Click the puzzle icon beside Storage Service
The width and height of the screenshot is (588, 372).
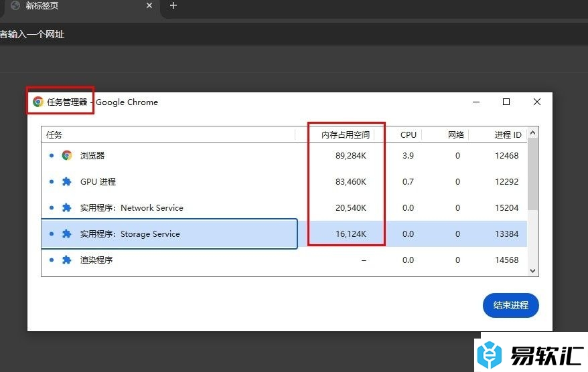click(67, 234)
